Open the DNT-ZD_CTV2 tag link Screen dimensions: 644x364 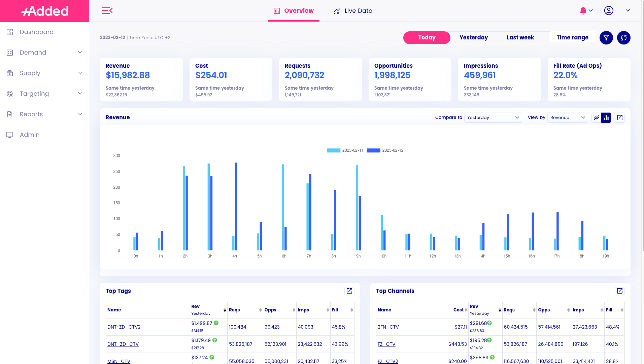124,327
